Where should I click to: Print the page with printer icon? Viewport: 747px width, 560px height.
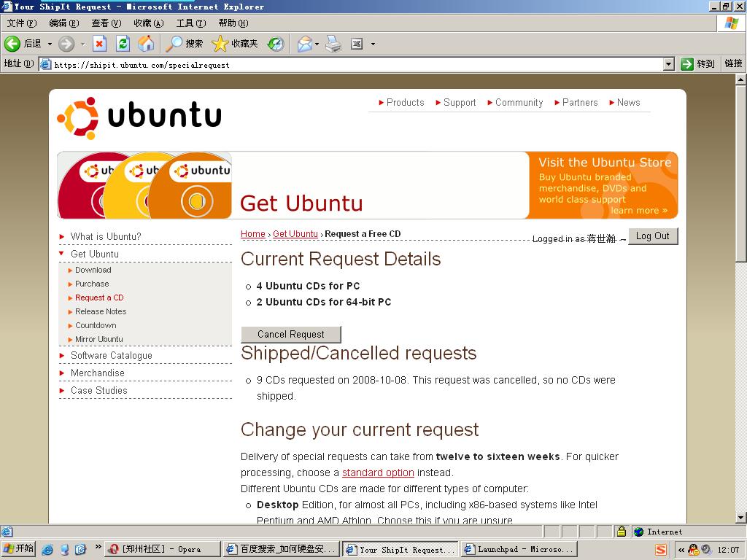pos(333,44)
